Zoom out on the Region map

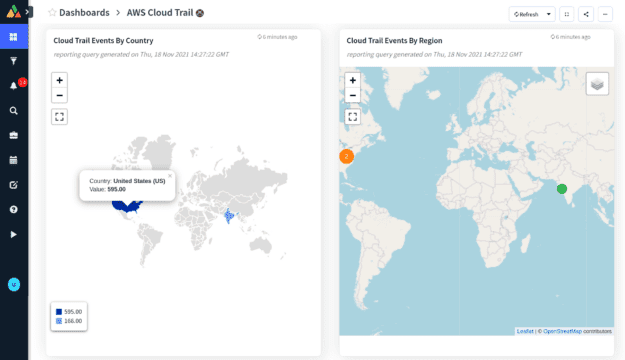click(x=352, y=95)
